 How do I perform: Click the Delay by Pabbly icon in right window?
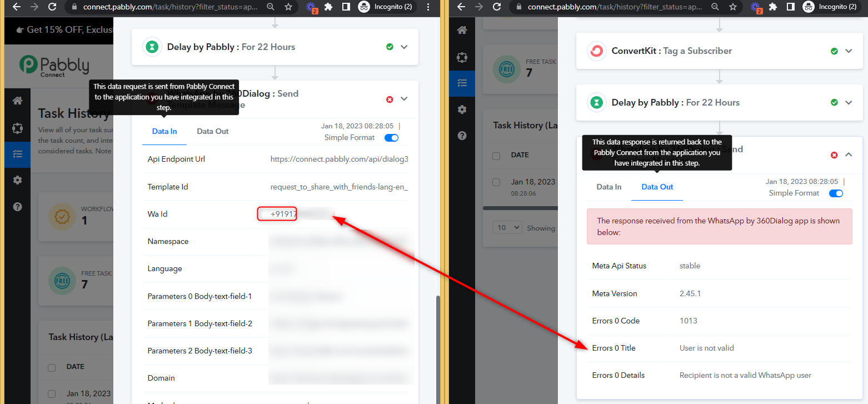596,102
